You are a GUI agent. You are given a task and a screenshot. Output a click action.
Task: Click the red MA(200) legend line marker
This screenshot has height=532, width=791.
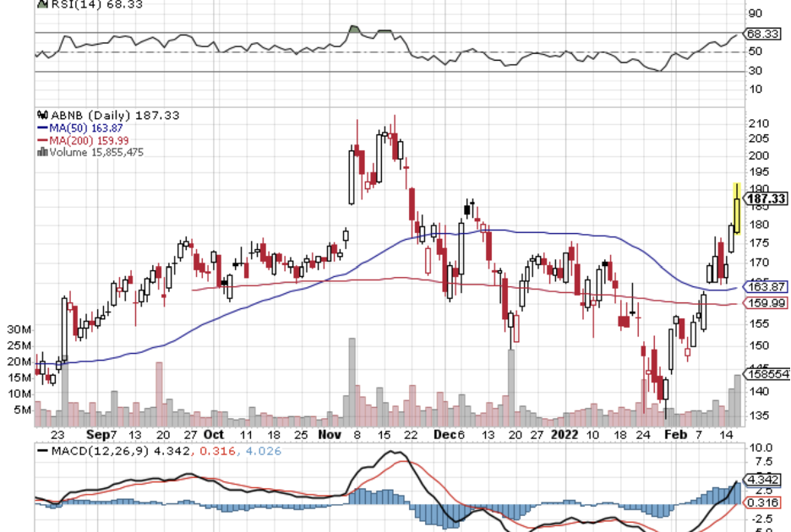tap(41, 140)
